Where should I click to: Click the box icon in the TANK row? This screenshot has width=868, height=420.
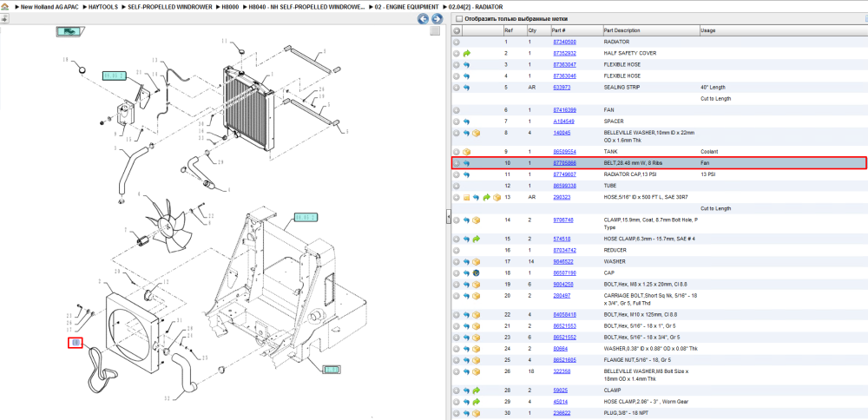click(x=467, y=152)
